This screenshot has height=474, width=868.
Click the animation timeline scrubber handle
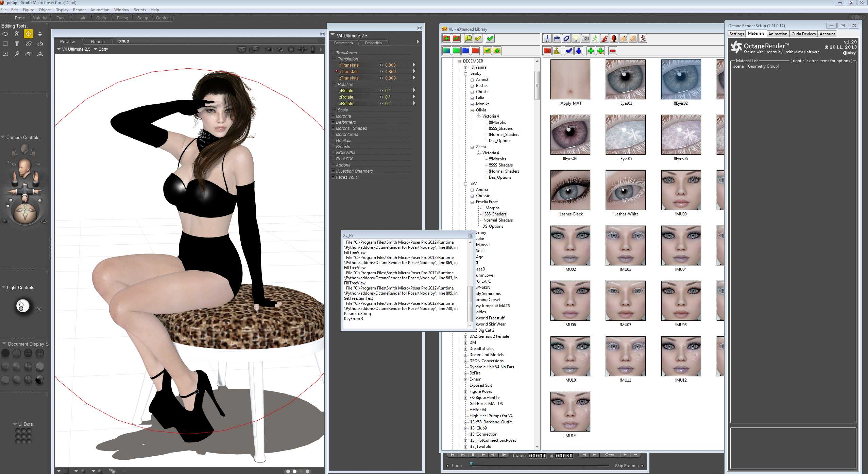pyautogui.click(x=471, y=464)
